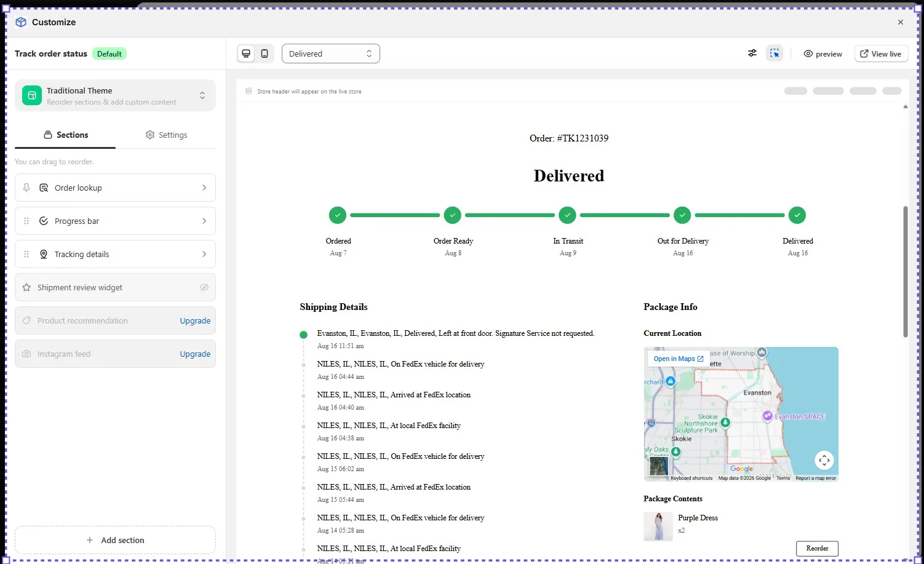924x564 pixels.
Task: Click the Ordered step checkmark circle
Action: tap(338, 215)
